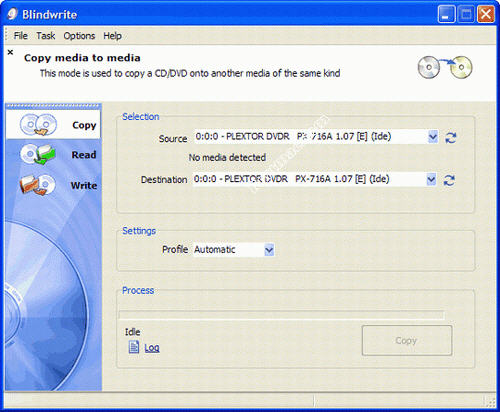
Task: Refresh the Source drive list
Action: click(x=451, y=138)
